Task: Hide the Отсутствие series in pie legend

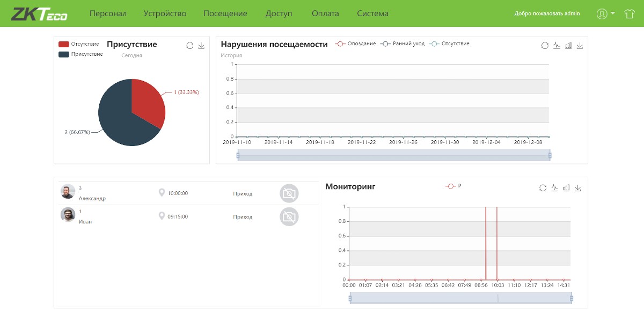Action: click(78, 44)
